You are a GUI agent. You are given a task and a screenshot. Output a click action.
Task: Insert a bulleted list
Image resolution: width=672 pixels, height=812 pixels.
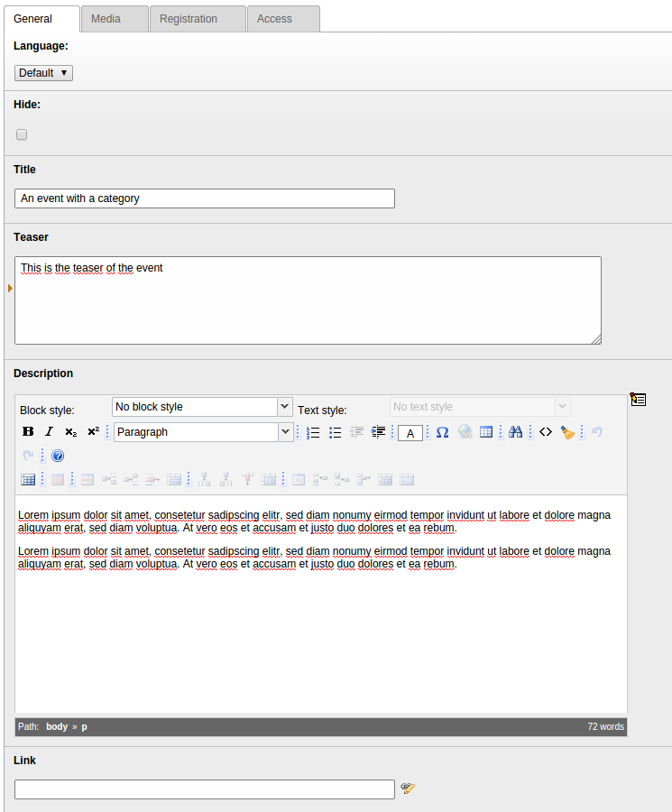click(335, 432)
